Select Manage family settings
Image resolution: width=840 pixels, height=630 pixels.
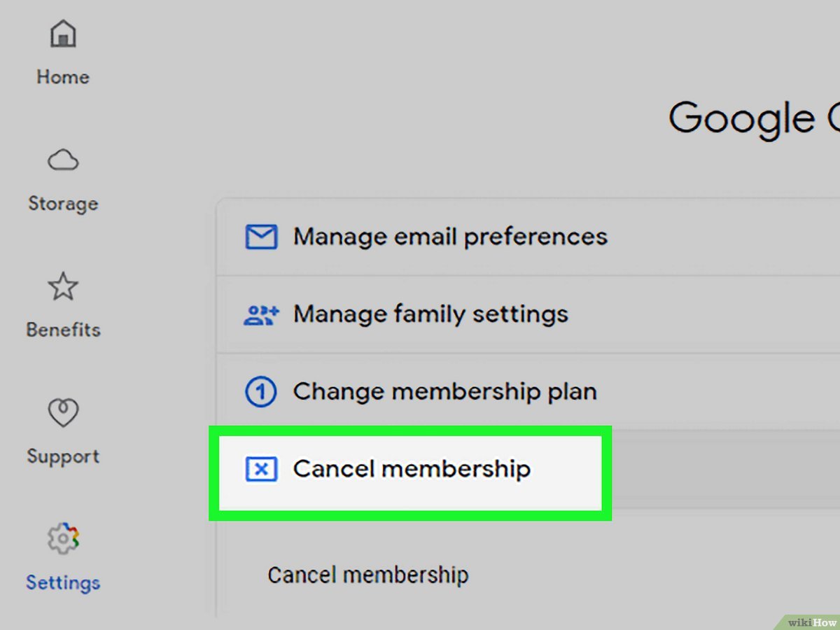click(x=431, y=314)
